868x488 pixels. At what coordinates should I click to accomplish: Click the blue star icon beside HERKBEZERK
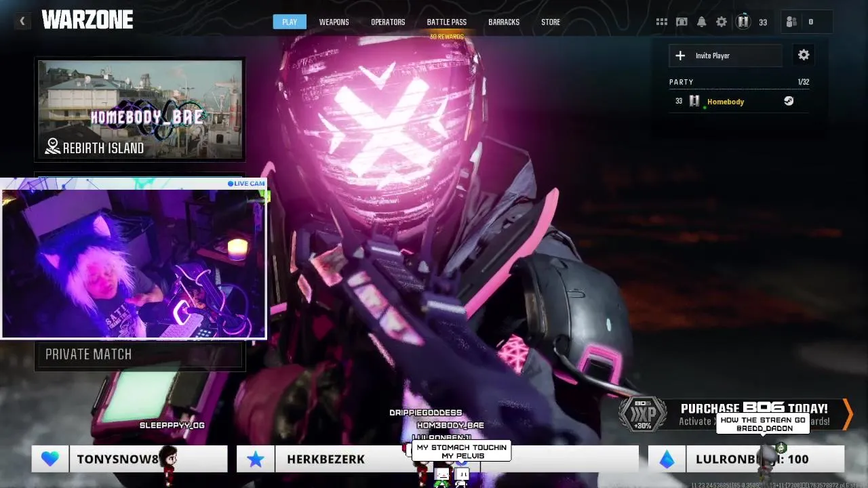(x=255, y=460)
